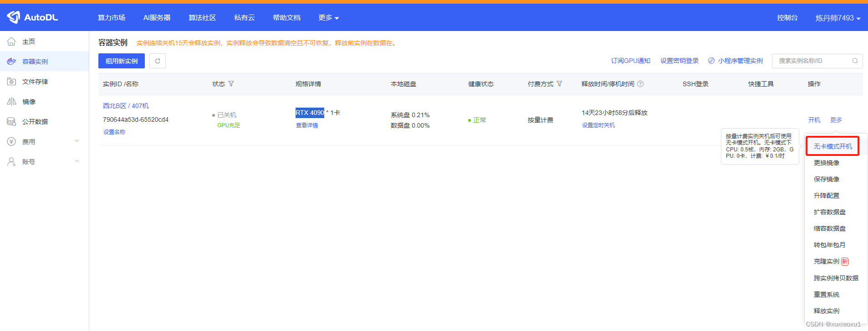
Task: Click the 文件存储 sidebar label
Action: coord(35,82)
